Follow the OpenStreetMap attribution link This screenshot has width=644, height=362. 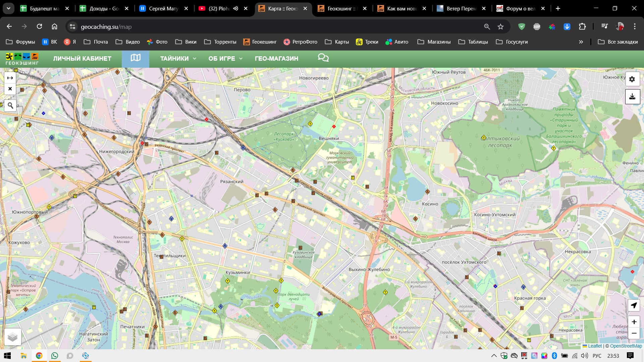click(626, 346)
